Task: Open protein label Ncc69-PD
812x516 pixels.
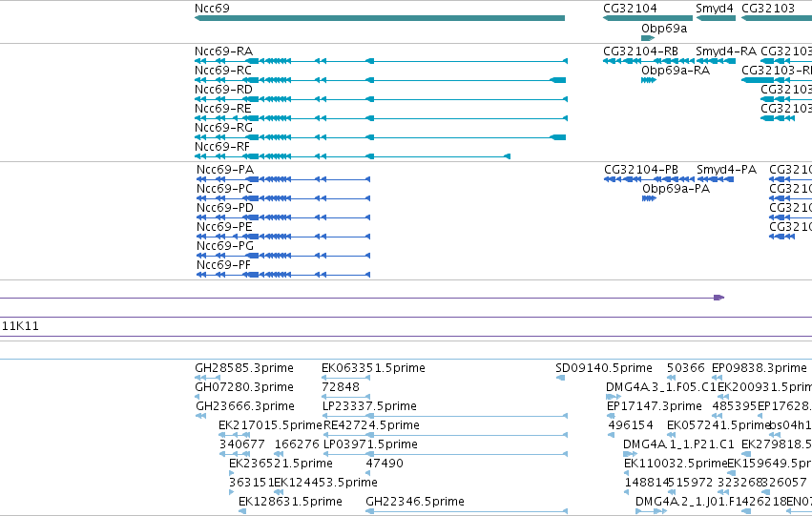Action: click(225, 208)
